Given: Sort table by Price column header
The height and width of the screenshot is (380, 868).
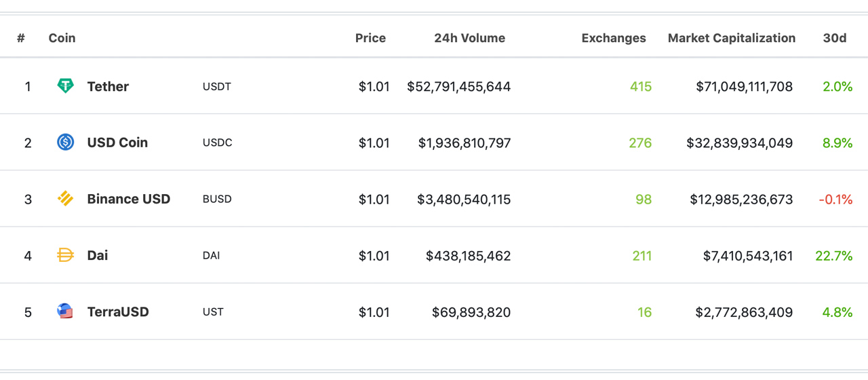Looking at the screenshot, I should [370, 38].
